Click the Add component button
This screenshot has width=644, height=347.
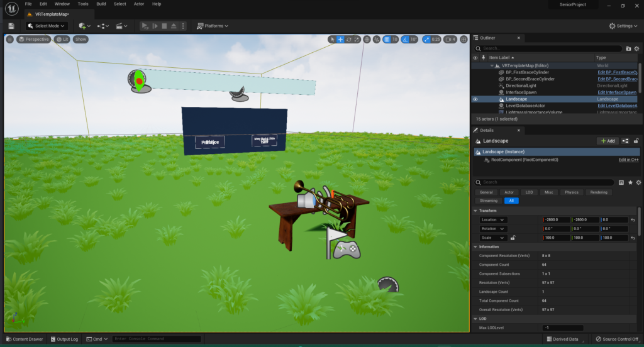608,141
